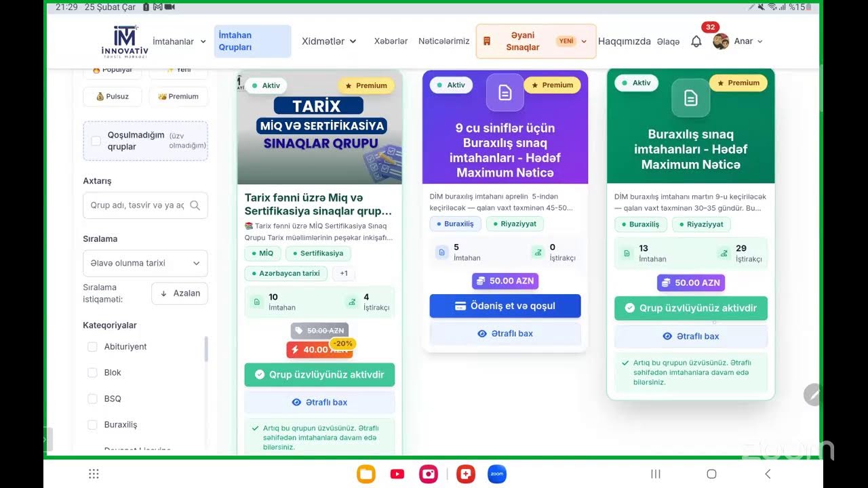
Task: Click the Zoom annotation pencil button
Action: tap(813, 394)
